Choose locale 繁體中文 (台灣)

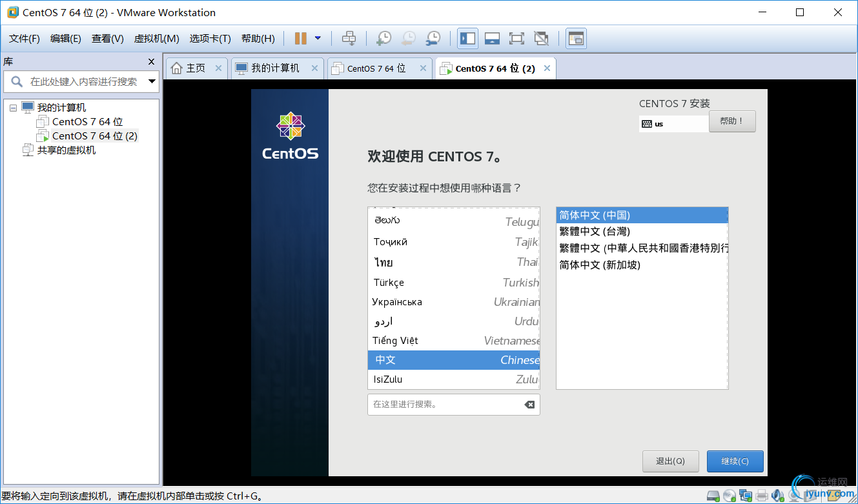642,232
